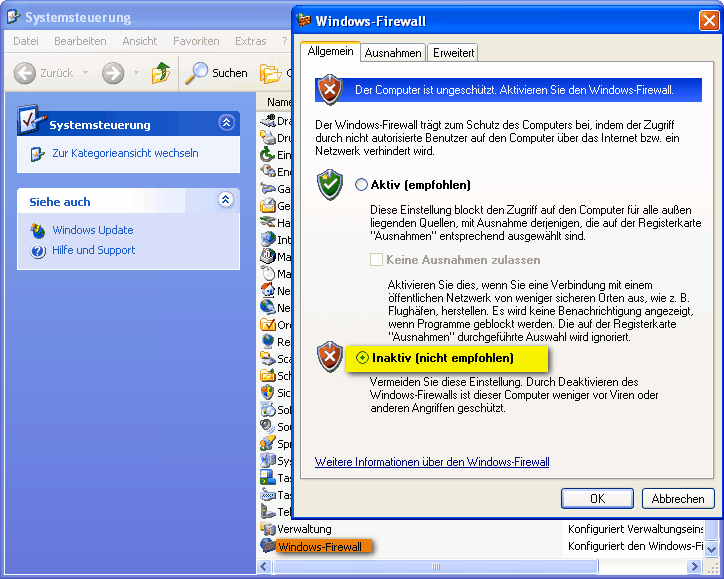Collapse the Systemsteuerung sidebar panel
This screenshot has height=579, width=724.
coord(226,123)
